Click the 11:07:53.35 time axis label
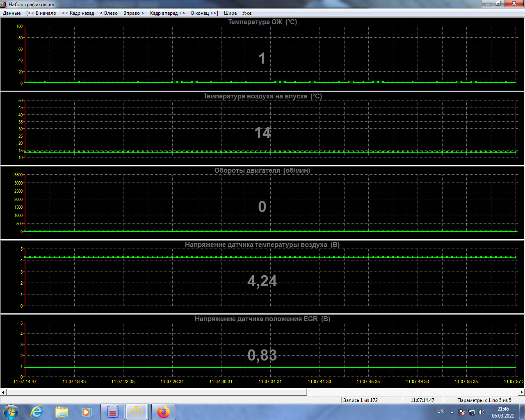Screen dimensions: 525x420 point(466,381)
